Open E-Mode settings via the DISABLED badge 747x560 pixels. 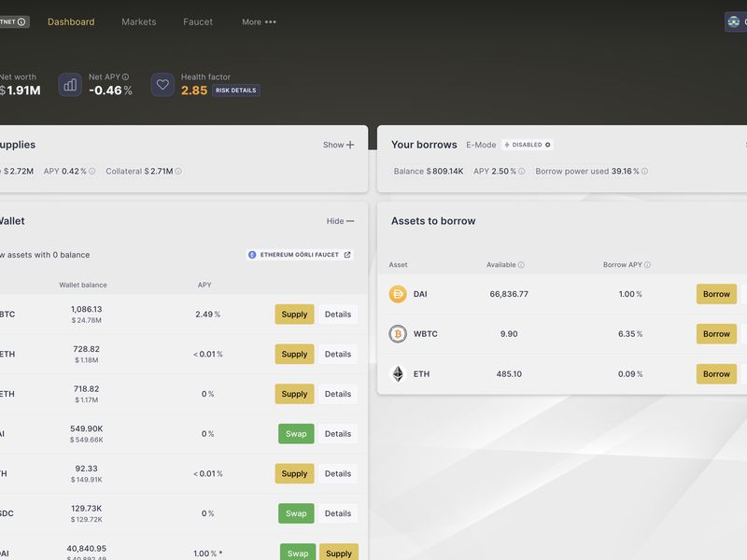pyautogui.click(x=528, y=145)
